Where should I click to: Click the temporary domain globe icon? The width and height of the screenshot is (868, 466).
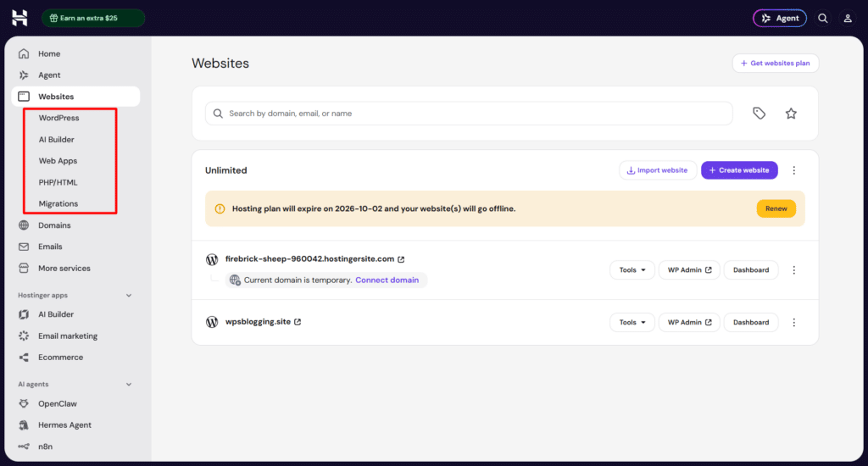235,280
